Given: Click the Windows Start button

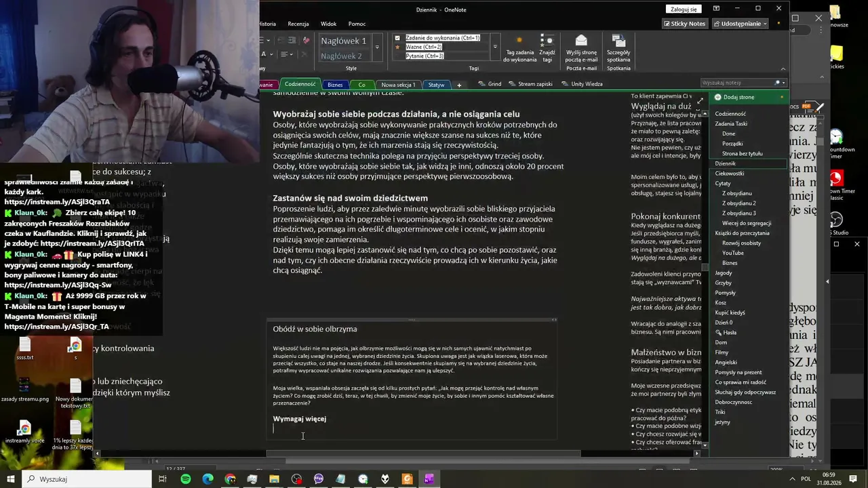Looking at the screenshot, I should point(11,479).
